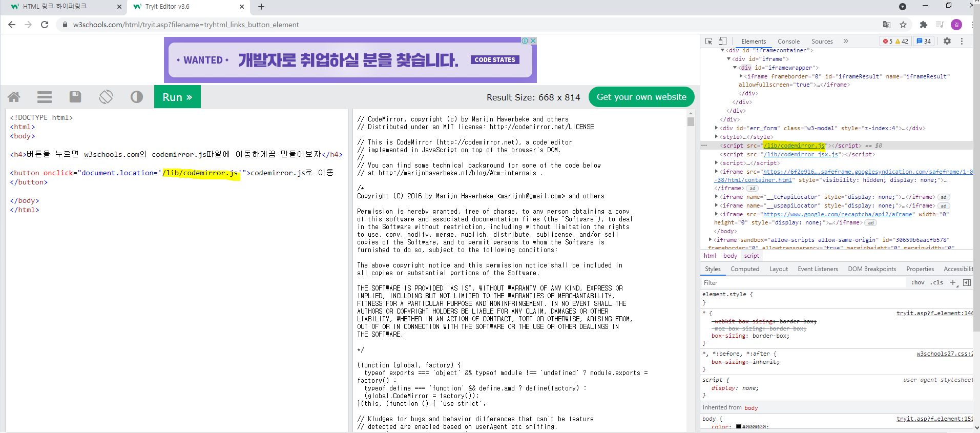Open ad info icon on the banner

(525, 40)
